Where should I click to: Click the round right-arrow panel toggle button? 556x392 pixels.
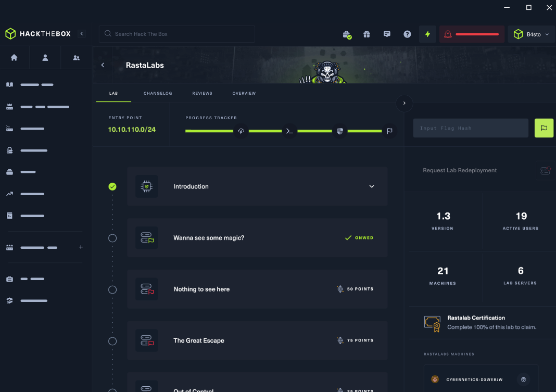tap(404, 103)
